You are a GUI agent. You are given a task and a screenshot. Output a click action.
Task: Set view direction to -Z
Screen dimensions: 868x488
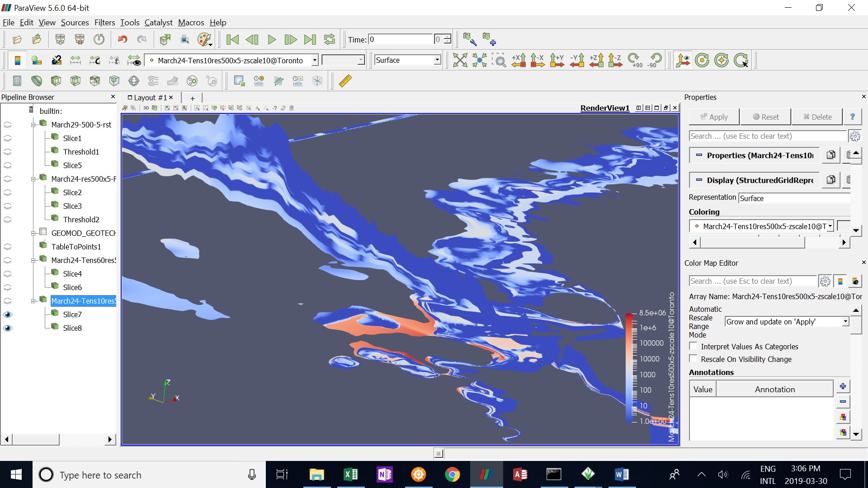[x=615, y=60]
